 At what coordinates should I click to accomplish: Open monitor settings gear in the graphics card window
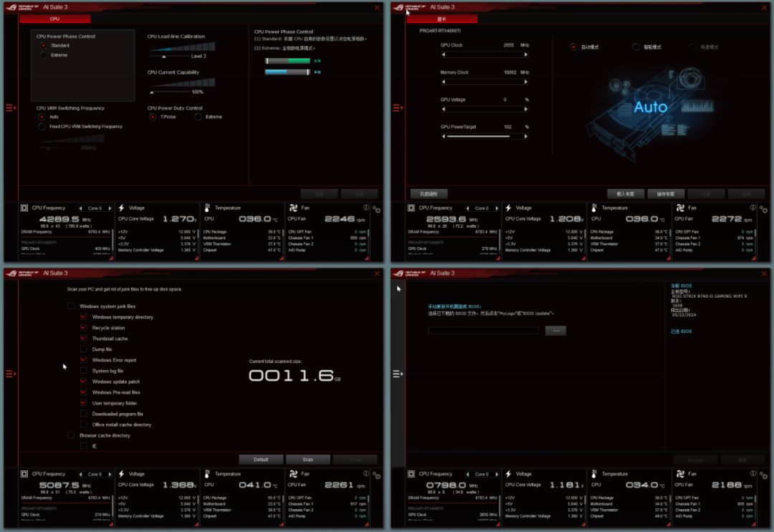click(x=764, y=210)
